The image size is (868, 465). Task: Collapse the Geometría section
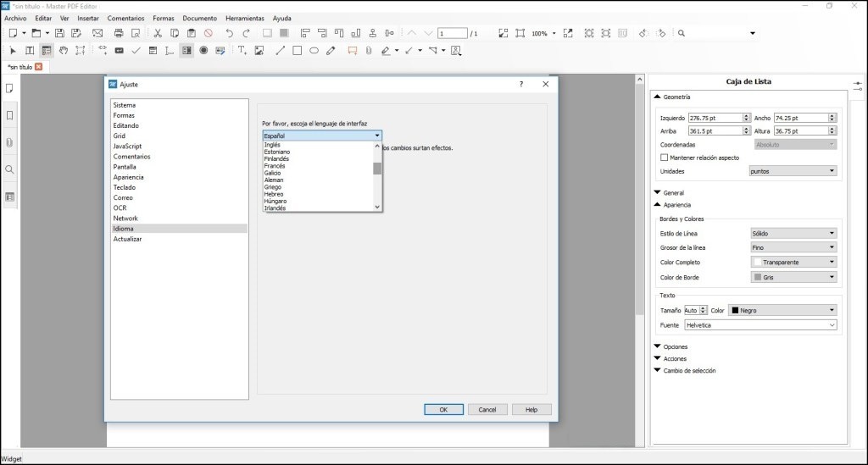(x=657, y=97)
